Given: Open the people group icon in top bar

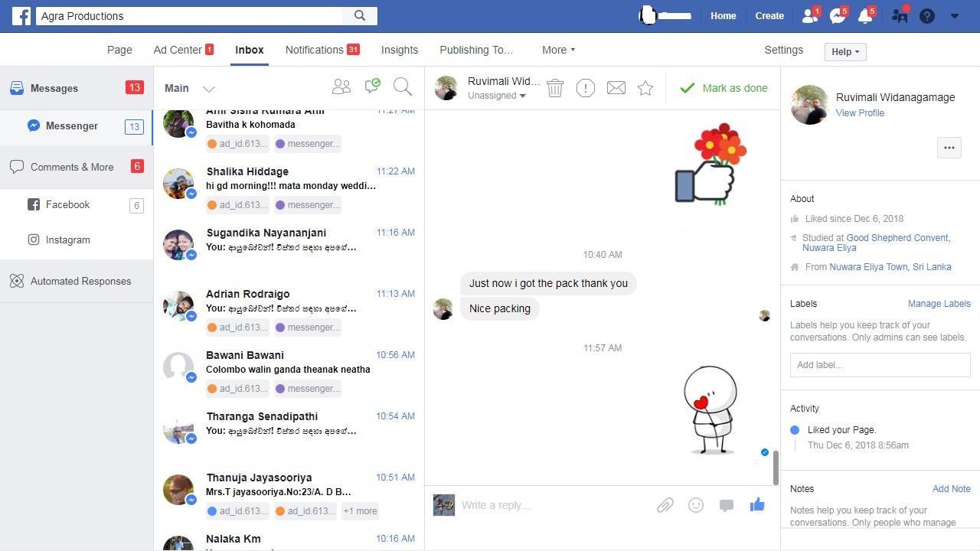Looking at the screenshot, I should click(x=899, y=15).
